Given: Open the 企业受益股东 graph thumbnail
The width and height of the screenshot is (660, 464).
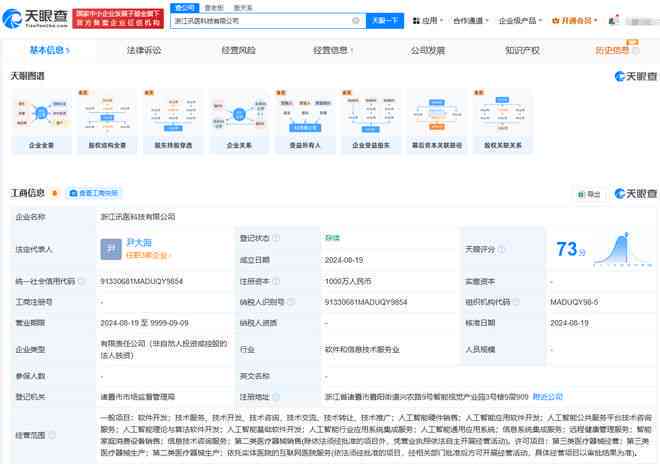Looking at the screenshot, I should pyautogui.click(x=371, y=122).
